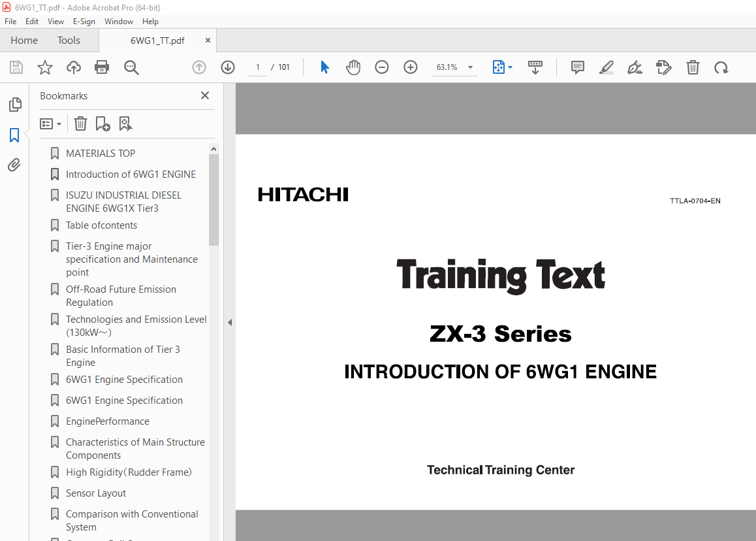Select the 6WG1_TT.pdf document tab

click(157, 41)
